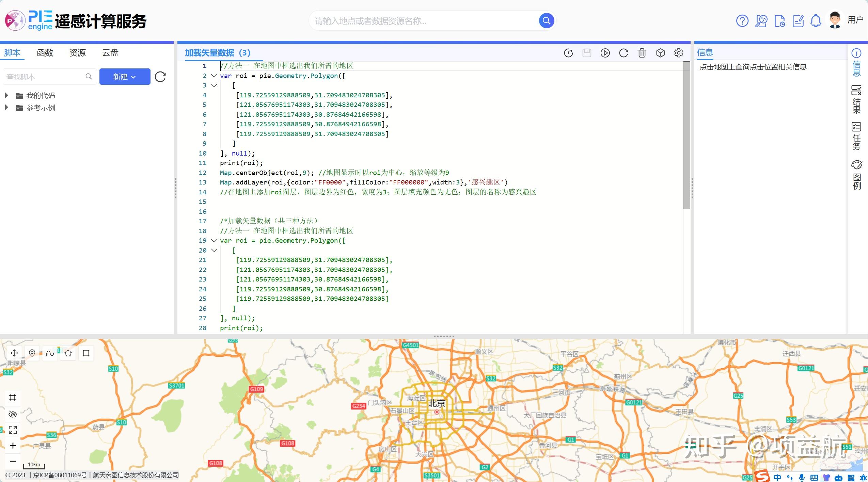Delete script using trash icon

pos(642,53)
